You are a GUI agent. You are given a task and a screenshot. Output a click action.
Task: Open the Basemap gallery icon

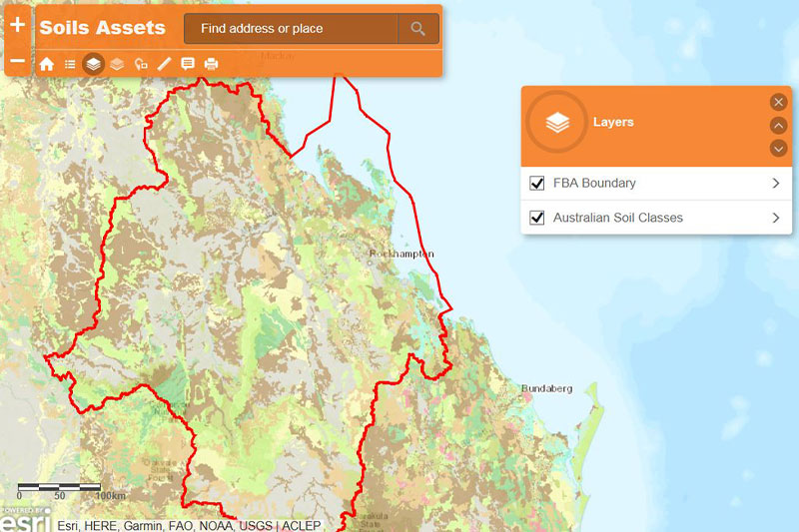pos(118,64)
